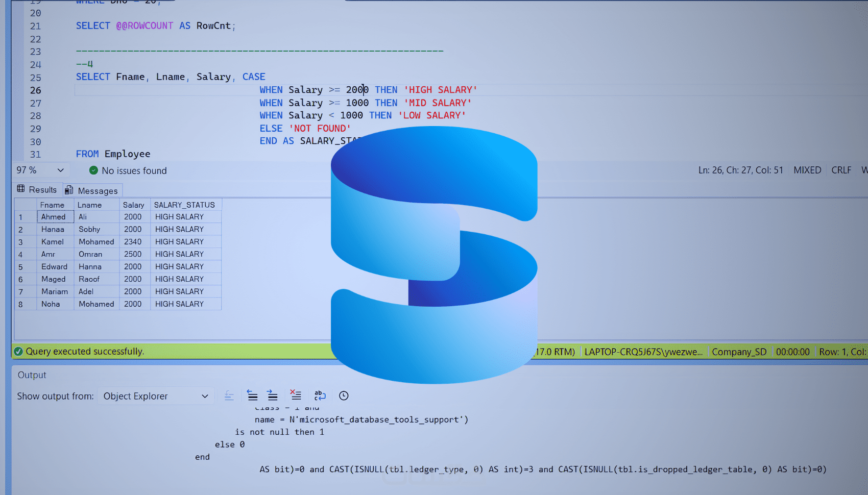The width and height of the screenshot is (868, 495).
Task: Go to previous message in Output toolbar
Action: click(x=252, y=395)
